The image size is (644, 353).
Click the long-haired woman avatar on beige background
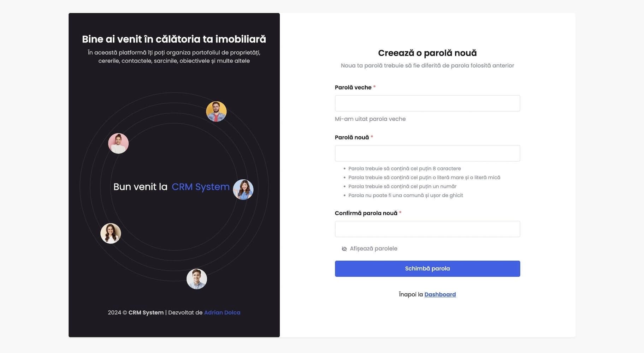(x=111, y=233)
